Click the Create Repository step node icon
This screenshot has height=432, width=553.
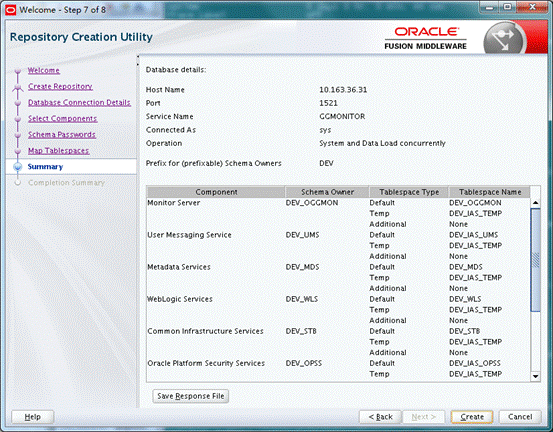[x=18, y=87]
